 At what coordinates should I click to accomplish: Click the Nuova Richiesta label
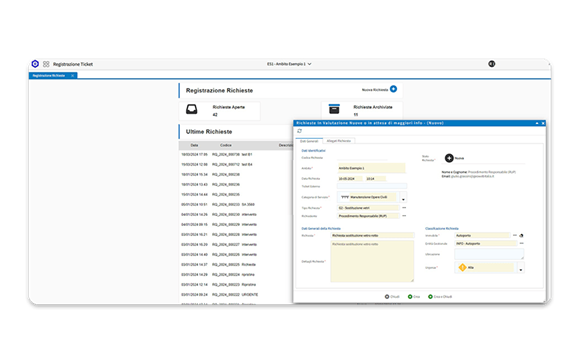(x=375, y=90)
